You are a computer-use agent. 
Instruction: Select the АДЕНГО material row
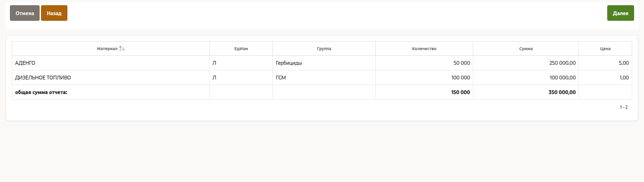click(x=322, y=63)
